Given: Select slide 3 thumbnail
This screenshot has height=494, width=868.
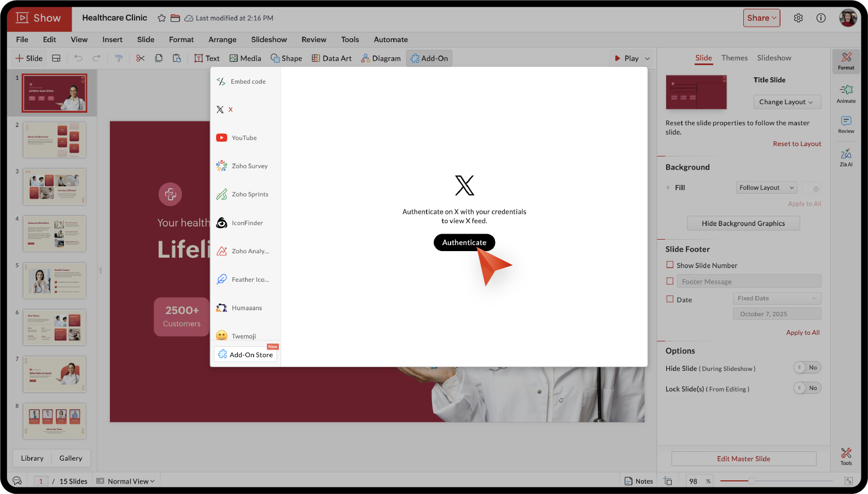Looking at the screenshot, I should click(54, 187).
